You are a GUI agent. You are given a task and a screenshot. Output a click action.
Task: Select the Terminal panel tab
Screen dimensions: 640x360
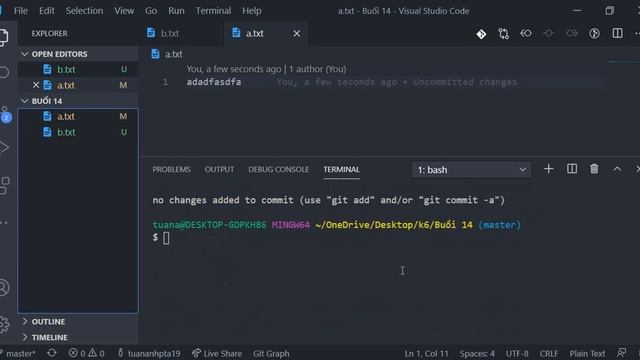point(342,169)
